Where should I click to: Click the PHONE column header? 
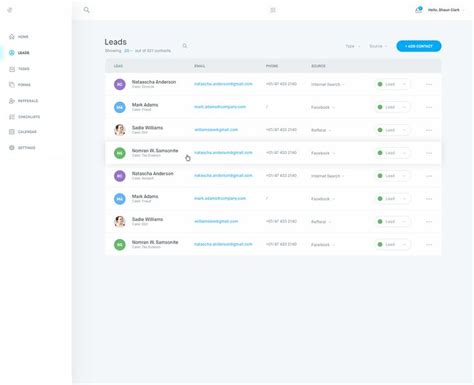click(x=272, y=66)
